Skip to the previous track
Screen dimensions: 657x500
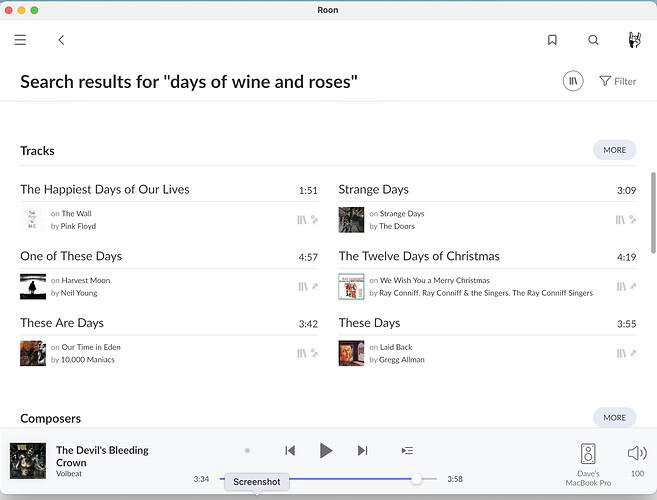pyautogui.click(x=290, y=451)
